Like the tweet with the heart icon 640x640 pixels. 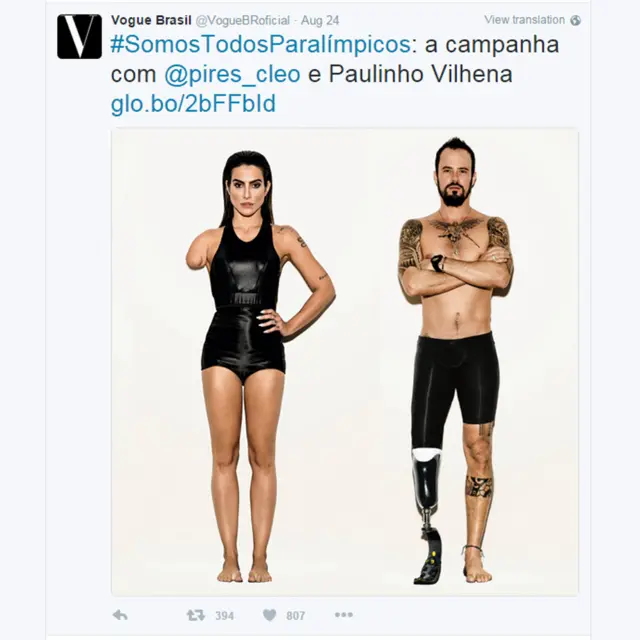pyautogui.click(x=269, y=615)
